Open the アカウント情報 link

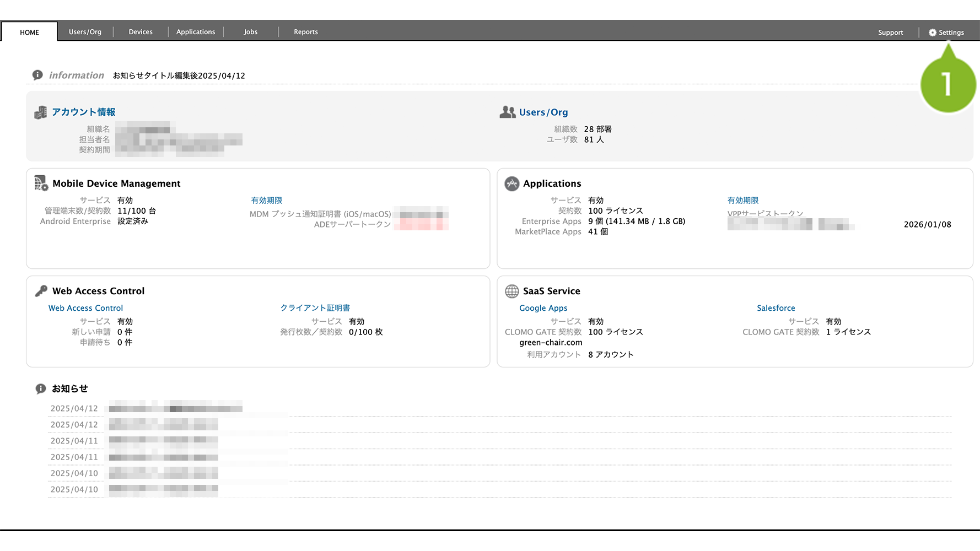84,112
